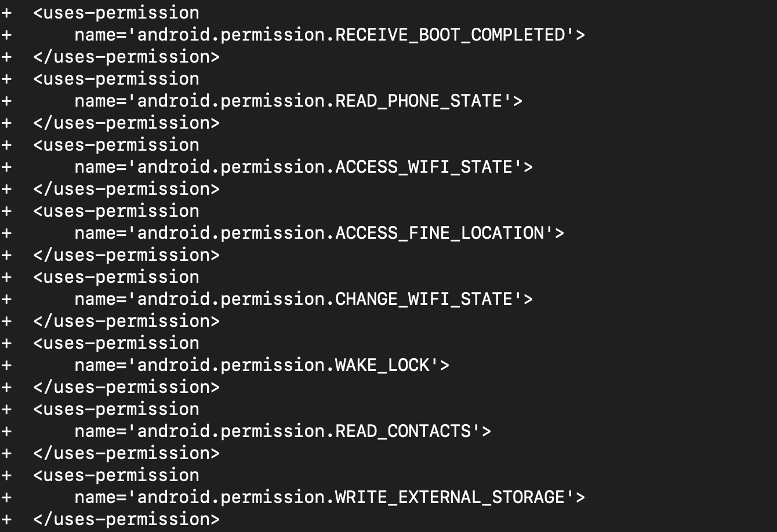Click the opening uses-permission tag above WRITE_EXTERNAL_STORAGE
Viewport: 777px width, 532px height.
(116, 475)
